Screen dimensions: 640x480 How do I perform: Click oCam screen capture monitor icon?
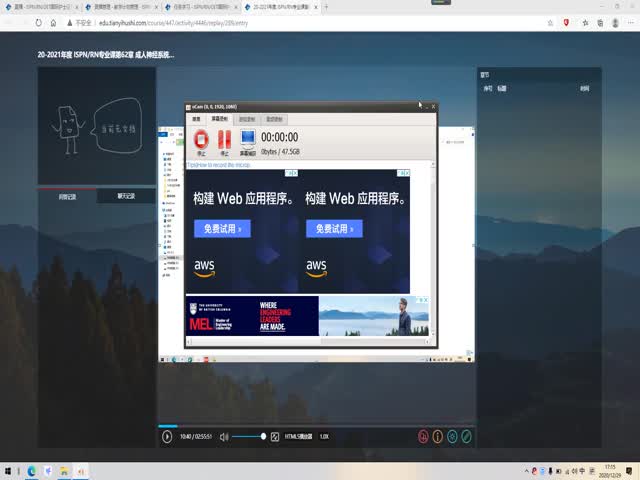248,142
